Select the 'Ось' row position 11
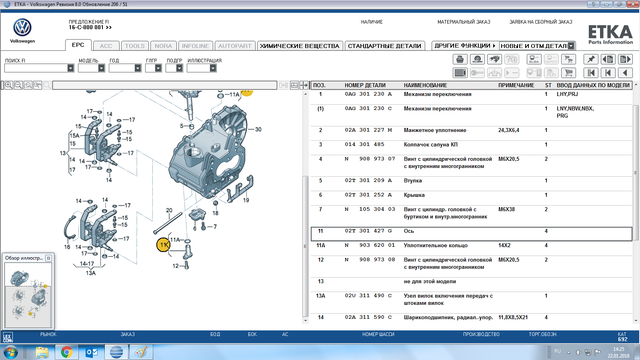This screenshot has width=640, height=360. (x=471, y=233)
